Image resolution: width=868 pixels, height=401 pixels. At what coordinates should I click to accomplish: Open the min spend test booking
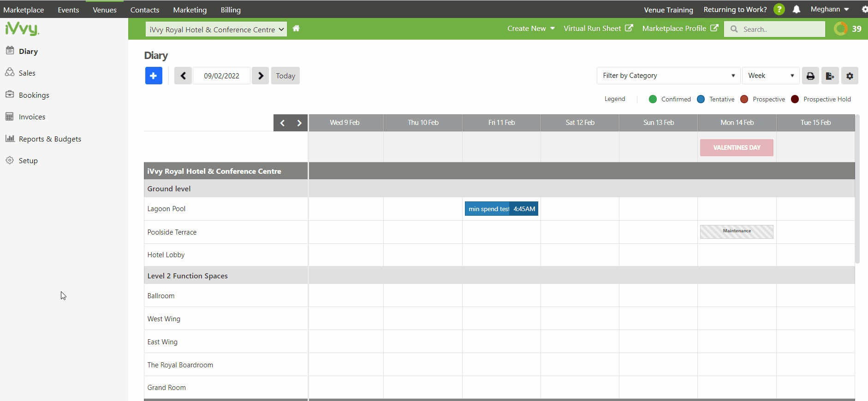tap(501, 209)
